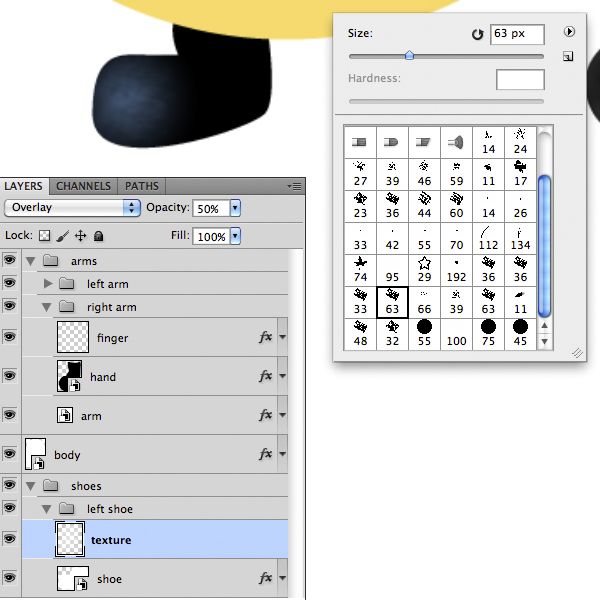Open the Paths tab

click(141, 186)
